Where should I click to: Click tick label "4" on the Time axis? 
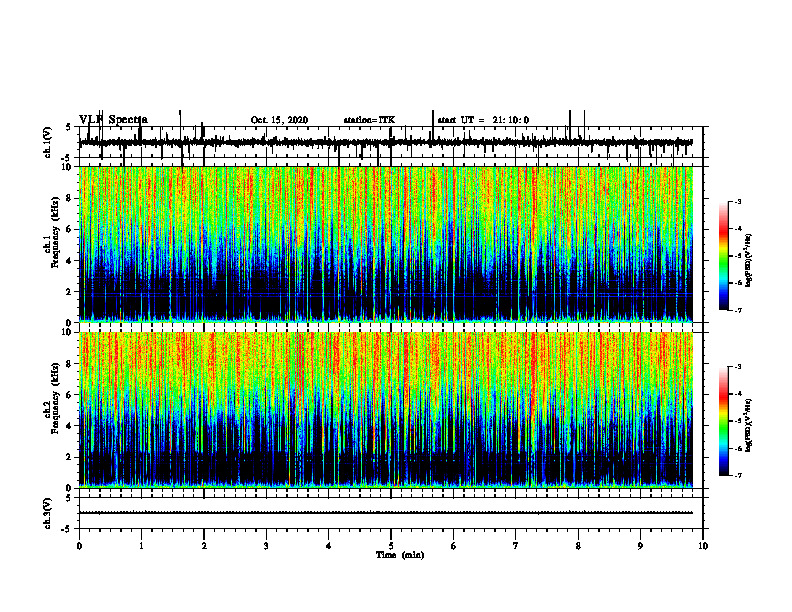(329, 546)
